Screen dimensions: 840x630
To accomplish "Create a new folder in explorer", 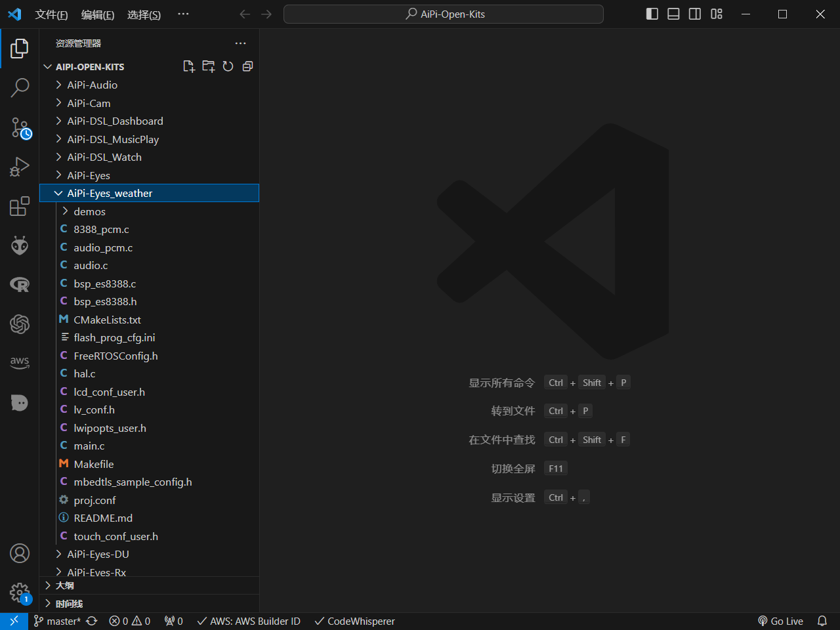I will point(209,66).
